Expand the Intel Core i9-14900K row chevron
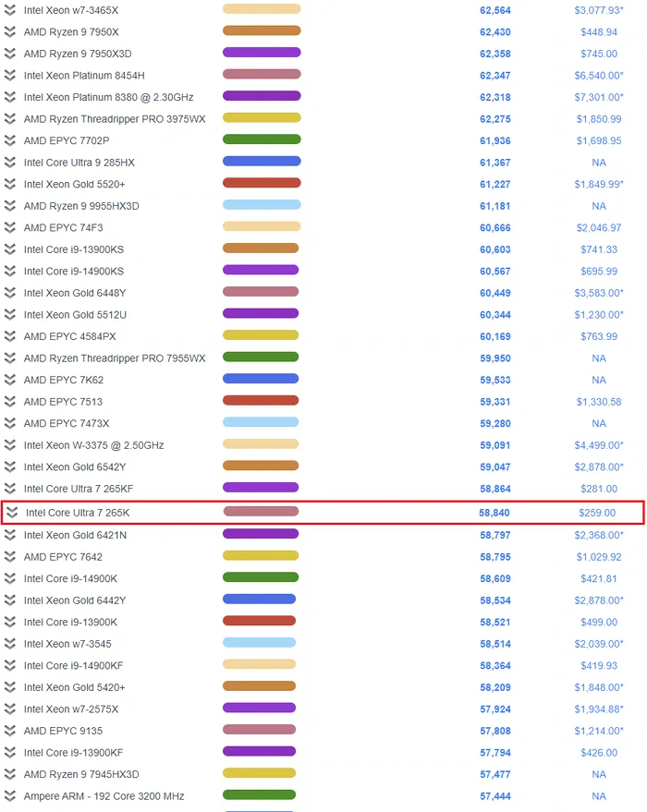The image size is (647, 812). coord(10,578)
